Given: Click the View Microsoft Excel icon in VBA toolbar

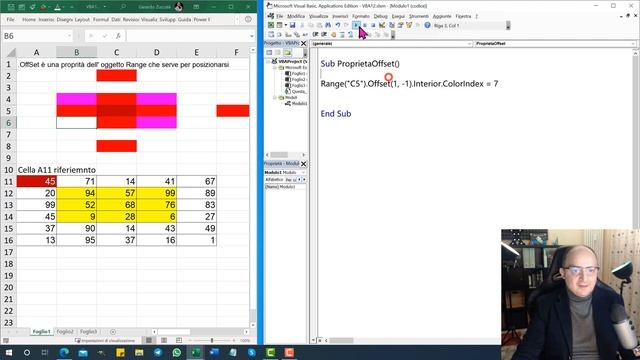Looking at the screenshot, I should [x=271, y=25].
